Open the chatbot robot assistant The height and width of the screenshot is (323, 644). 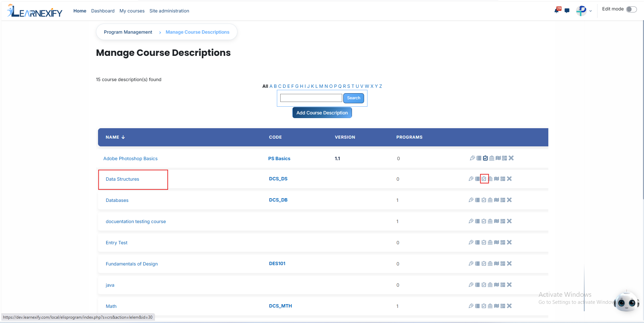pos(626,301)
